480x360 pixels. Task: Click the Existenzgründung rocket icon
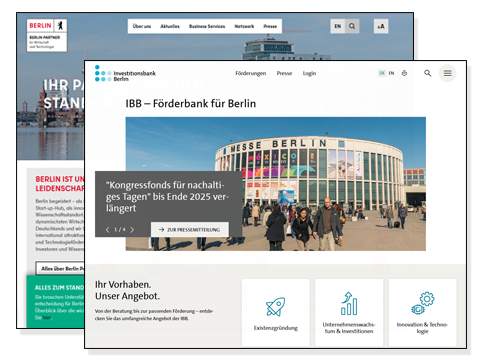tap(275, 307)
